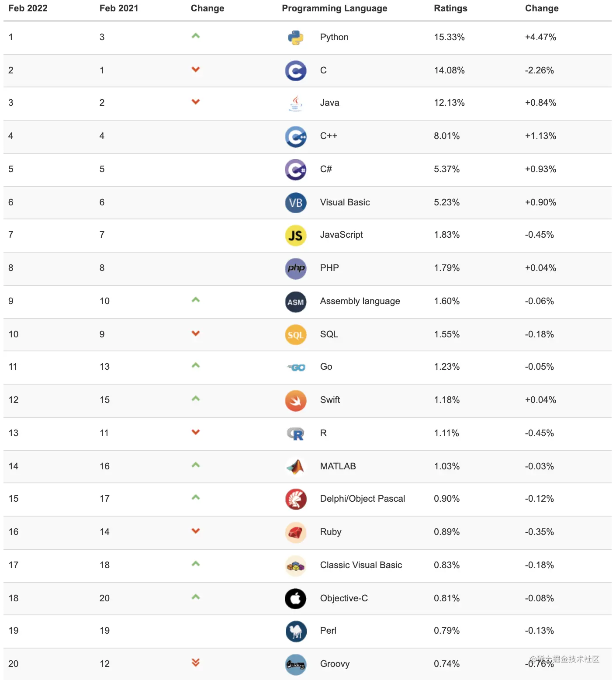
Task: Click the PHP logo icon
Action: [x=296, y=268]
